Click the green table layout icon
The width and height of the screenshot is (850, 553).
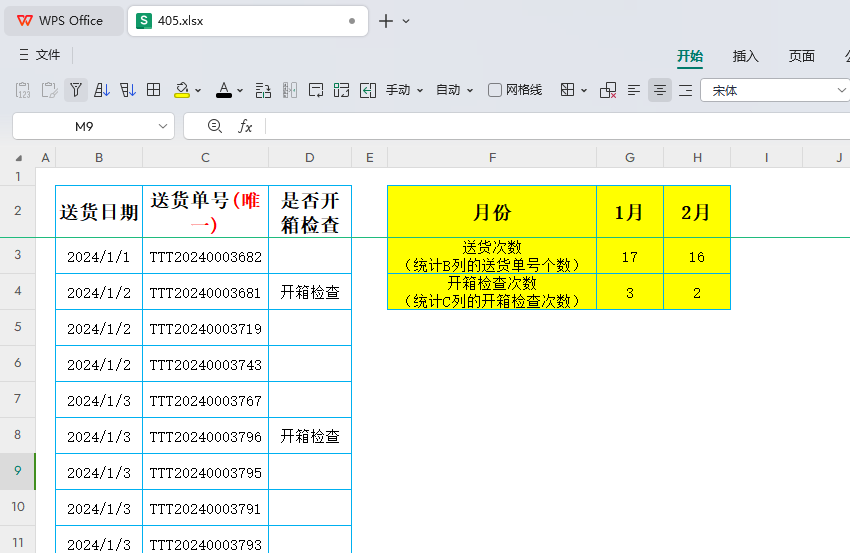point(342,90)
